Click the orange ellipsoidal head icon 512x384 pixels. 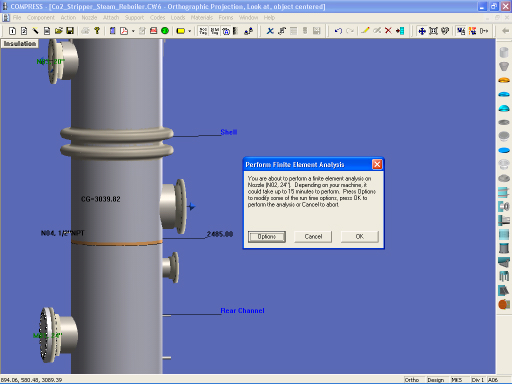pyautogui.click(x=504, y=80)
